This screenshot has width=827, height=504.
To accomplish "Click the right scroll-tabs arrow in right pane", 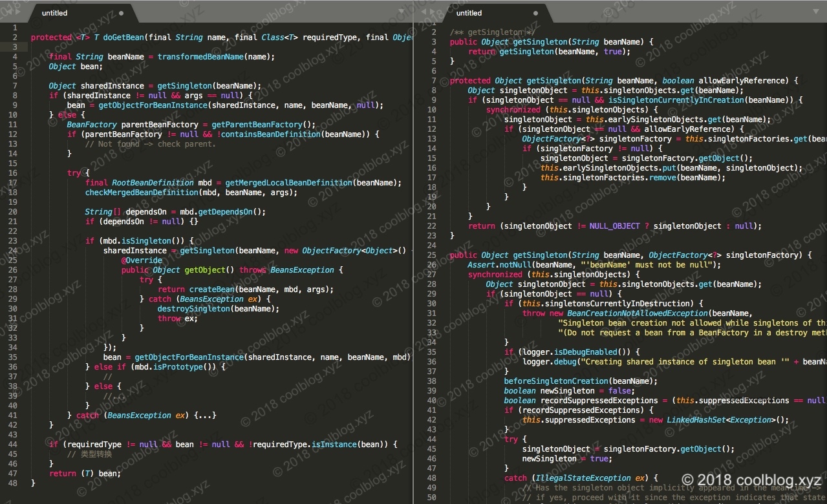I will [x=433, y=12].
